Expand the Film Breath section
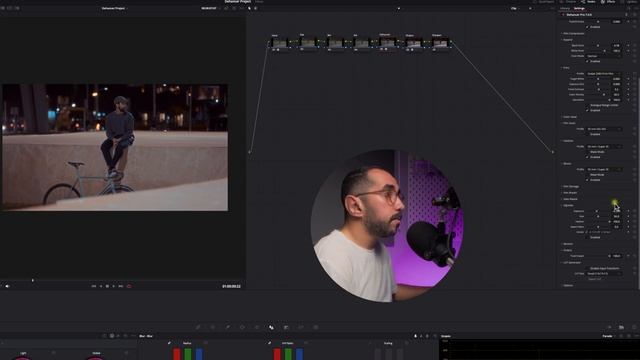 tap(570, 193)
